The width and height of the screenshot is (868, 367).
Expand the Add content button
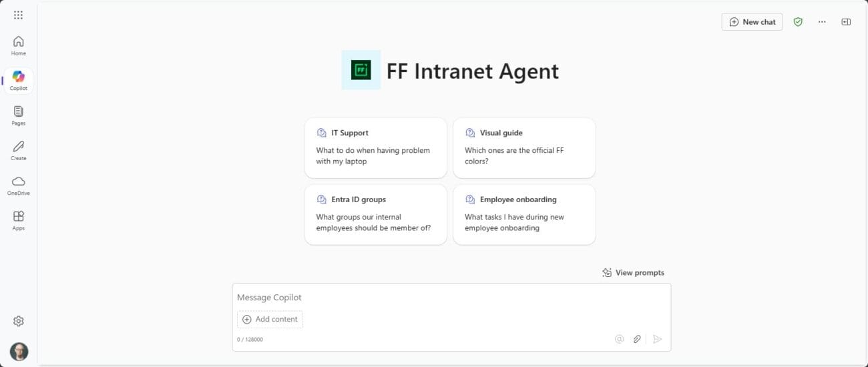(270, 319)
